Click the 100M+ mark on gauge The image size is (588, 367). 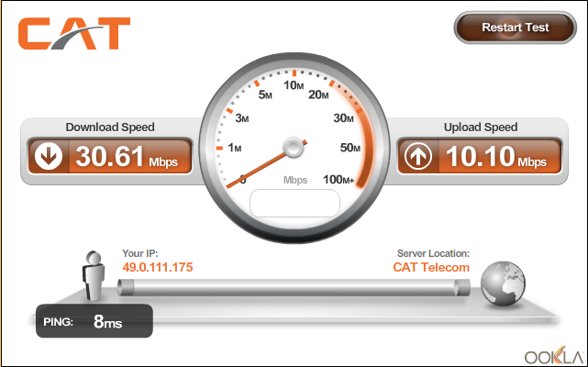[x=338, y=180]
